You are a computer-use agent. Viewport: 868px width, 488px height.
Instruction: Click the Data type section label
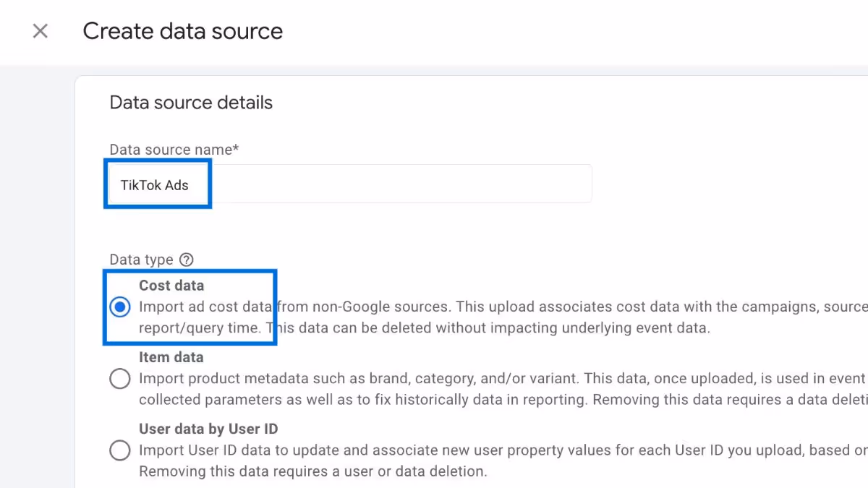point(141,260)
